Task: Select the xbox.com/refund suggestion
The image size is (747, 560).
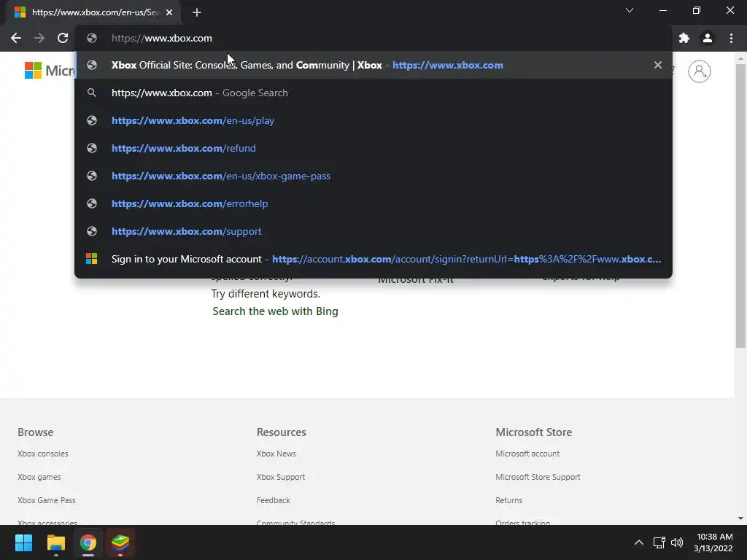Action: 373,148
